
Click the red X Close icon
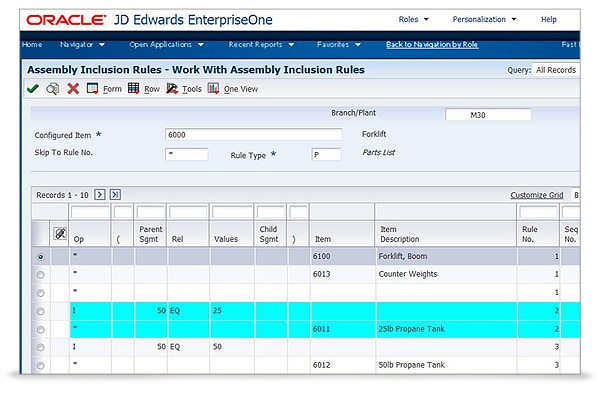[x=73, y=89]
